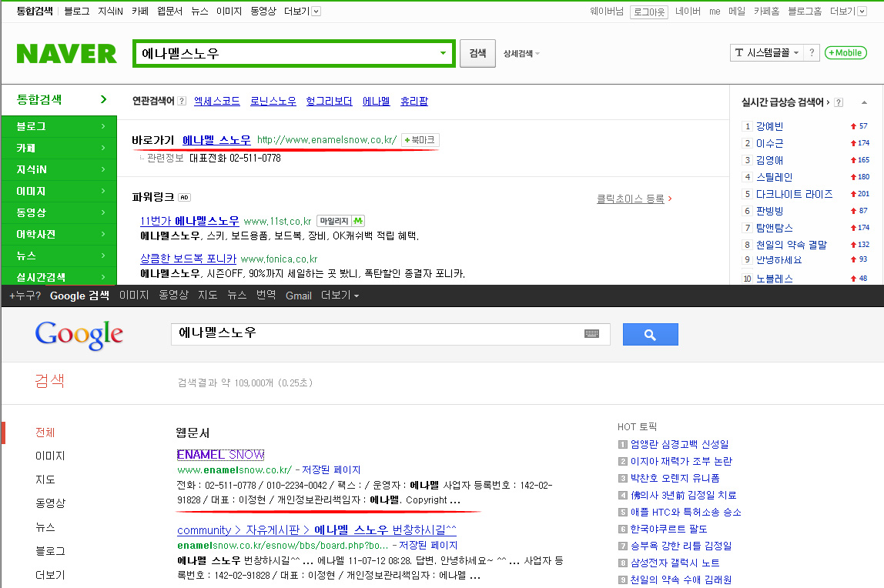
Task: Select 블로그 filter in Google sidebar
Action: (50, 551)
